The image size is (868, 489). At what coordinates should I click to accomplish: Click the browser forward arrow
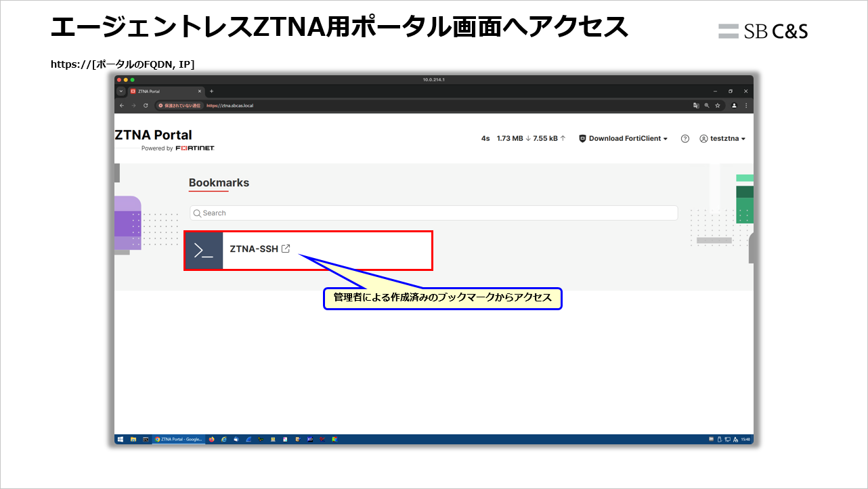click(x=133, y=106)
